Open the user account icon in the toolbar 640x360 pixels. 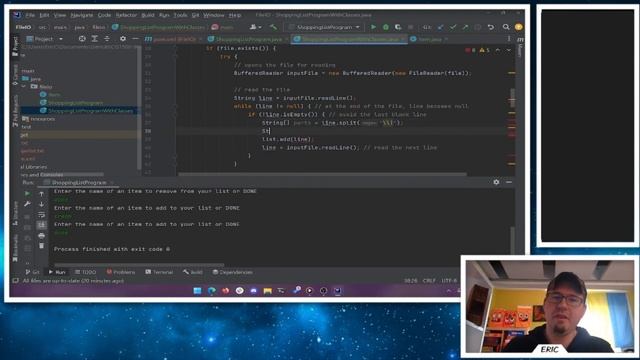255,27
